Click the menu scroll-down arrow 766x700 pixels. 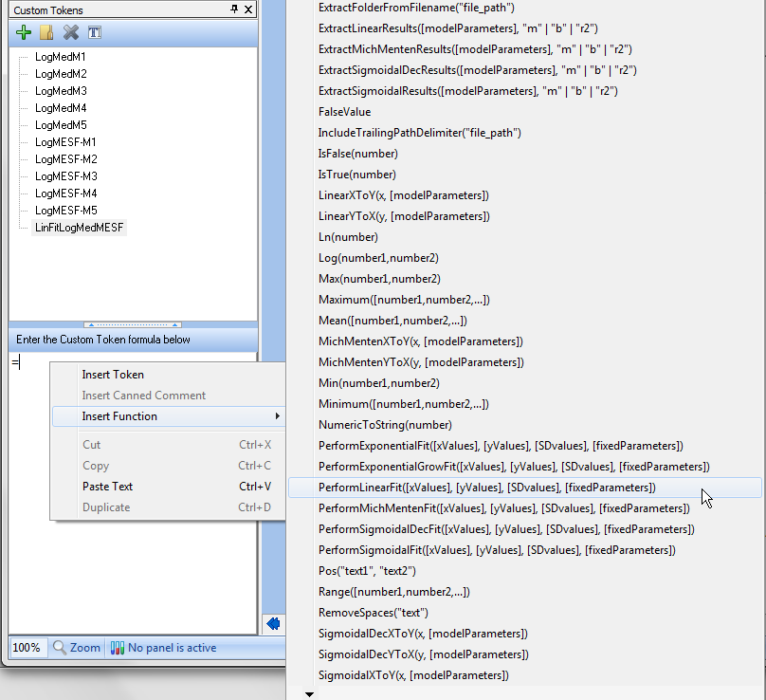coord(309,694)
